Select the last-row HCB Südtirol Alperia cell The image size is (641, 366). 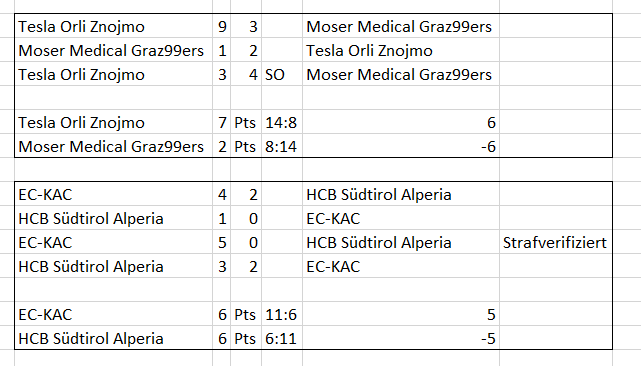click(x=113, y=339)
